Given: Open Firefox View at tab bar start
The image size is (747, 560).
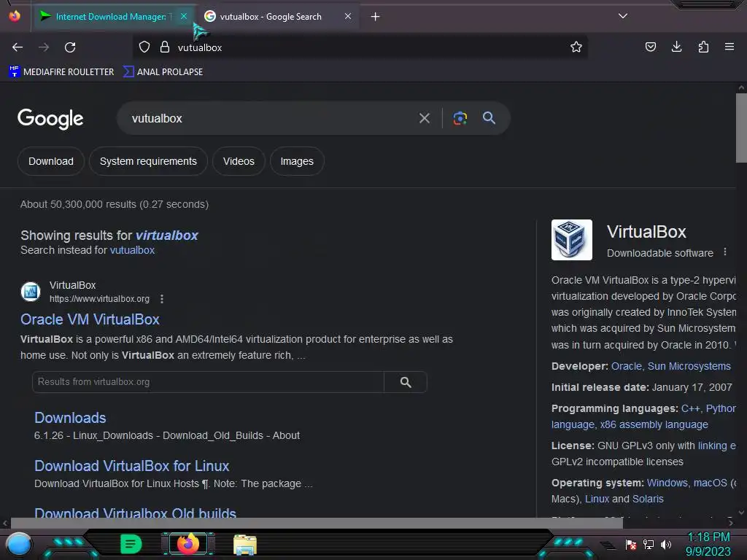Looking at the screenshot, I should coord(15,16).
